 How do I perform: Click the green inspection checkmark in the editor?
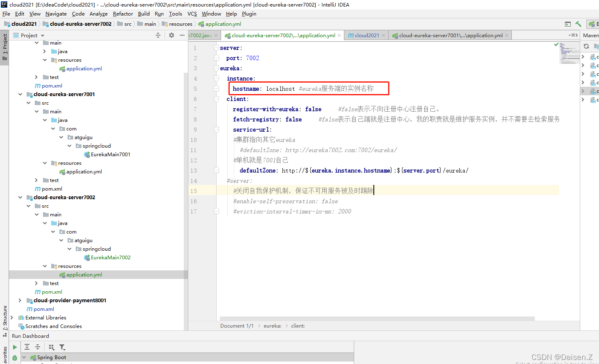(x=556, y=44)
